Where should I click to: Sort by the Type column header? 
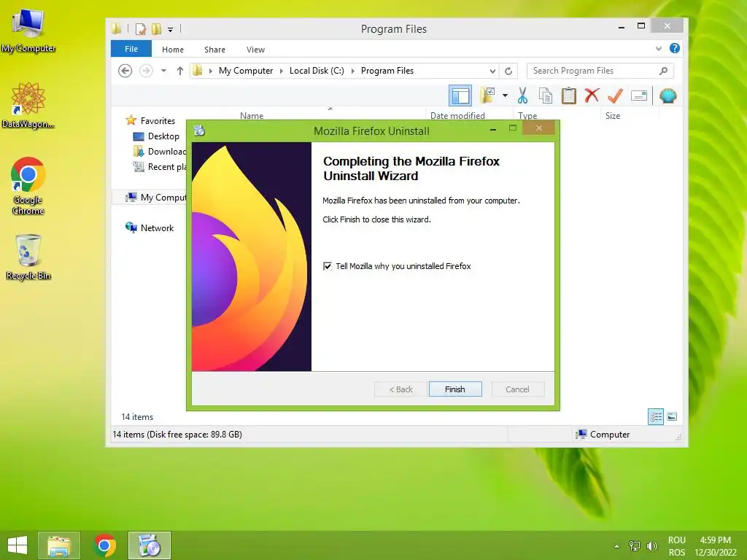click(527, 116)
